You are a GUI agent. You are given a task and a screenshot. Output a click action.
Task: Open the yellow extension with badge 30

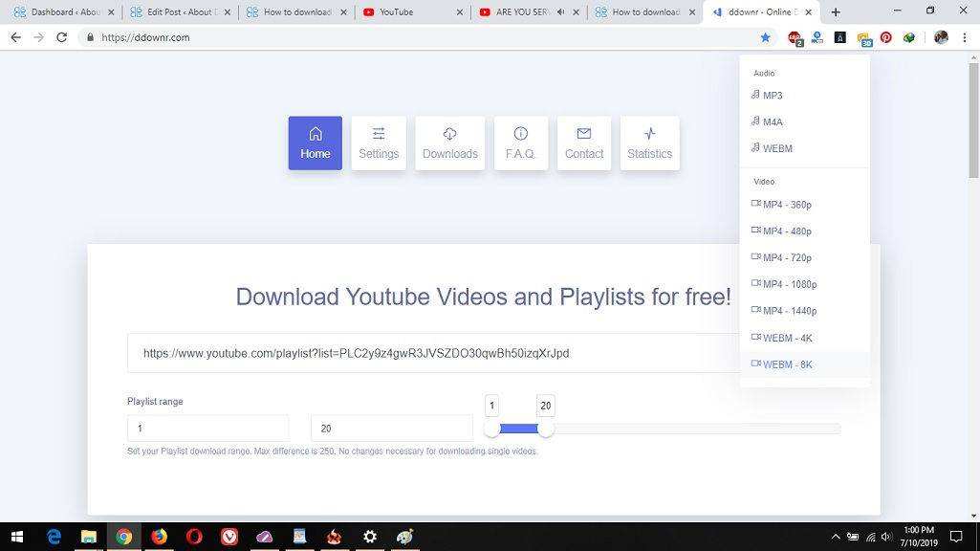point(864,39)
